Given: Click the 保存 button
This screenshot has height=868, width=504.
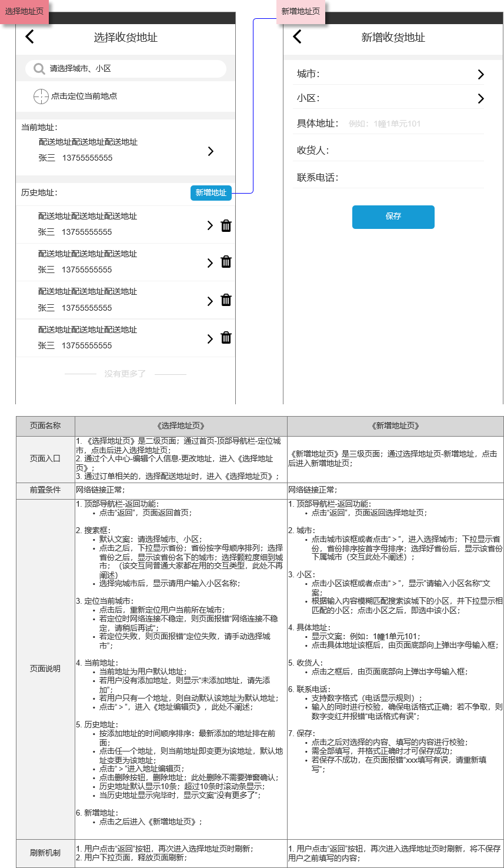Looking at the screenshot, I should click(393, 217).
